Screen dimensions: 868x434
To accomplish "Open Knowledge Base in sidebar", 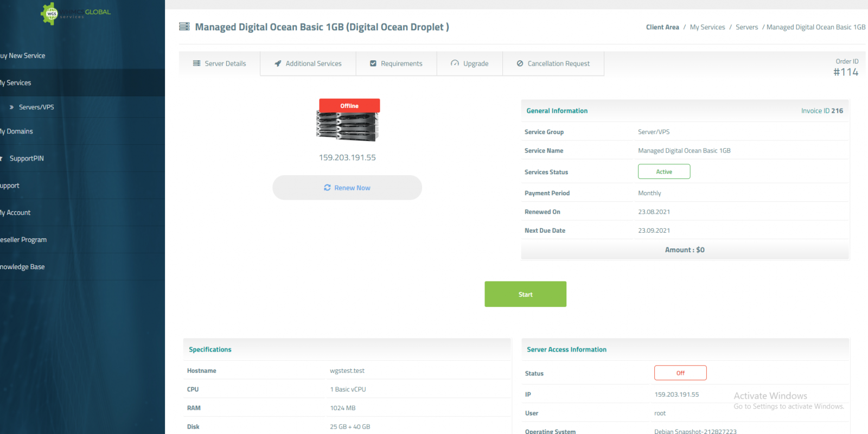I will (x=82, y=267).
